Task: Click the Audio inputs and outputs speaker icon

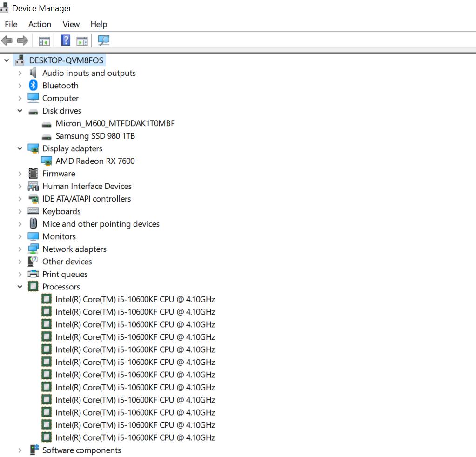Action: tap(33, 73)
